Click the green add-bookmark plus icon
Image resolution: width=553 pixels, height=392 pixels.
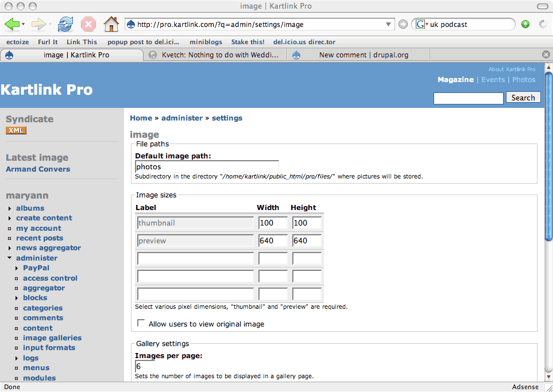click(525, 24)
